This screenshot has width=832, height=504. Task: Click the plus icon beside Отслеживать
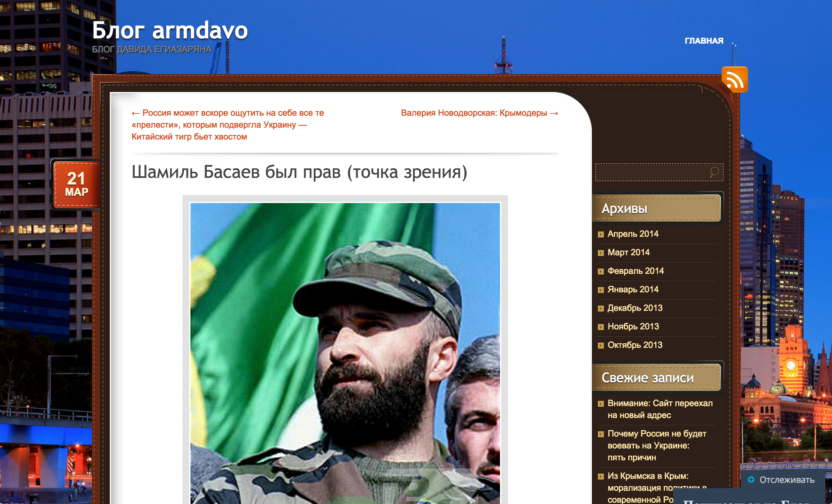click(x=751, y=479)
